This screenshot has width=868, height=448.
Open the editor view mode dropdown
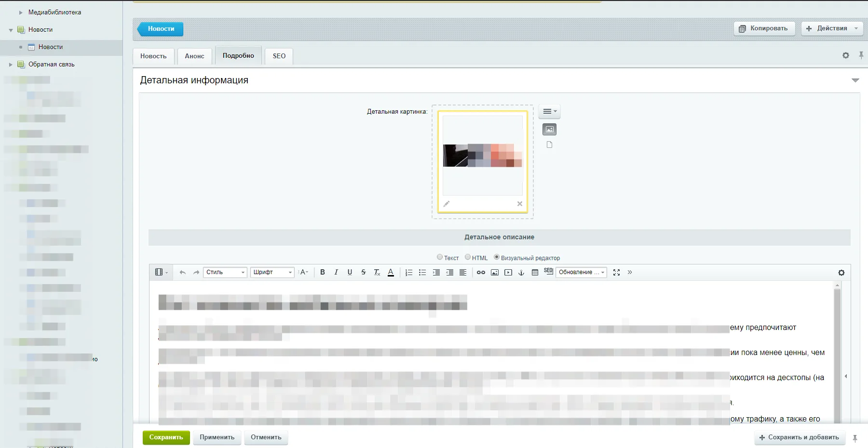[161, 272]
